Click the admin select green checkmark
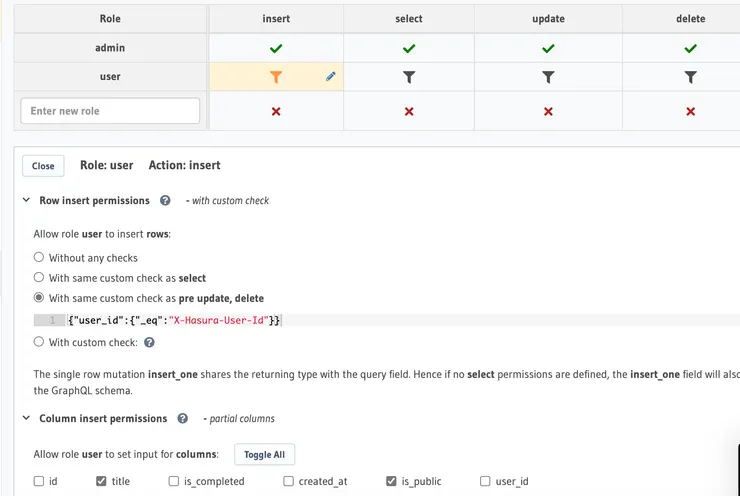 tap(409, 48)
